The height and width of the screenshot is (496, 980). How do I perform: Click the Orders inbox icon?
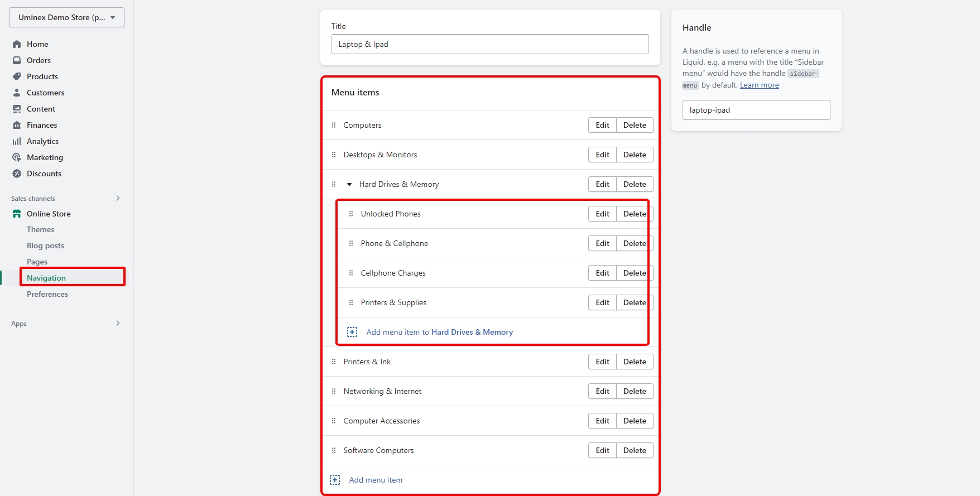tap(17, 60)
